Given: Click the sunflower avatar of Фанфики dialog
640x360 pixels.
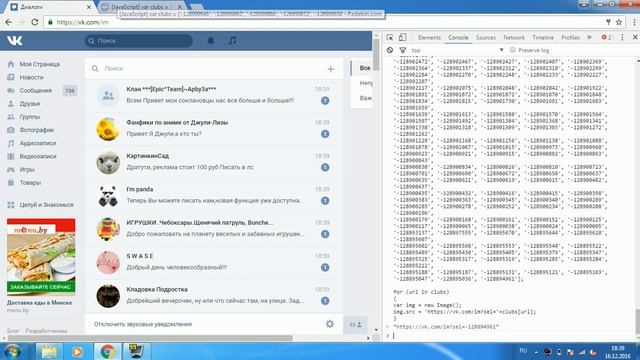Looking at the screenshot, I should pos(108,129).
